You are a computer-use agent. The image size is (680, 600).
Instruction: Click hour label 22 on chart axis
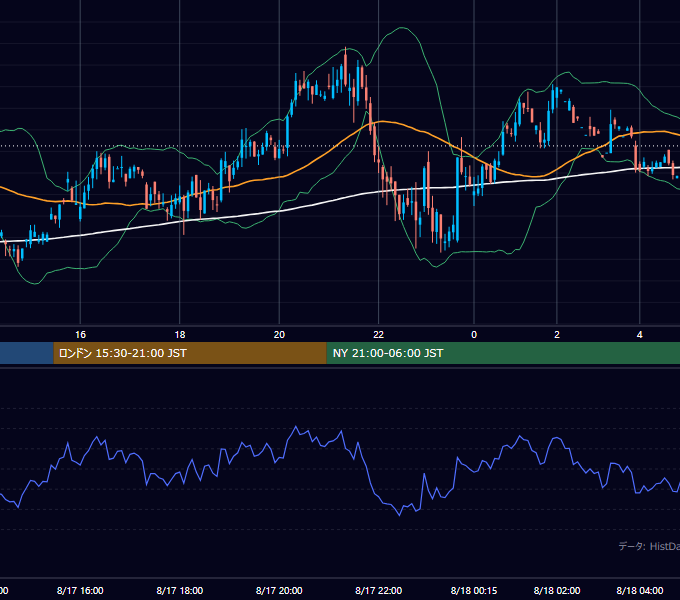pos(379,335)
